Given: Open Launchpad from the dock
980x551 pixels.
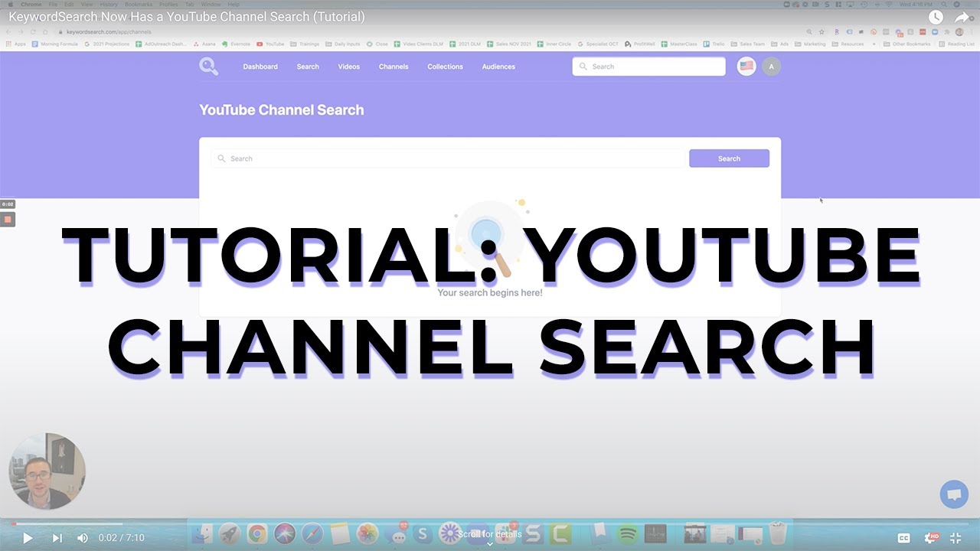Looking at the screenshot, I should click(x=229, y=533).
